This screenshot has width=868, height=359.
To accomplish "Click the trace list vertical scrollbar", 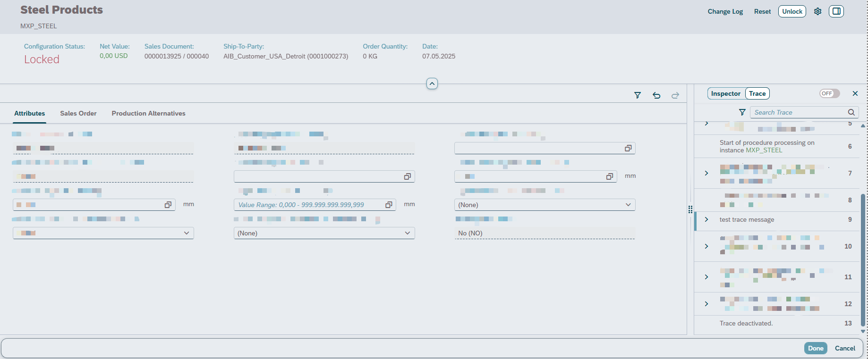I will click(863, 259).
